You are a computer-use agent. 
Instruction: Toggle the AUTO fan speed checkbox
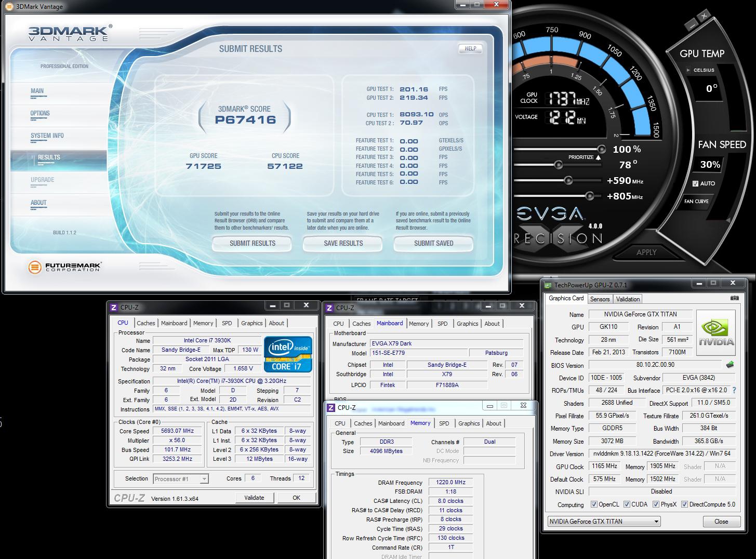695,183
